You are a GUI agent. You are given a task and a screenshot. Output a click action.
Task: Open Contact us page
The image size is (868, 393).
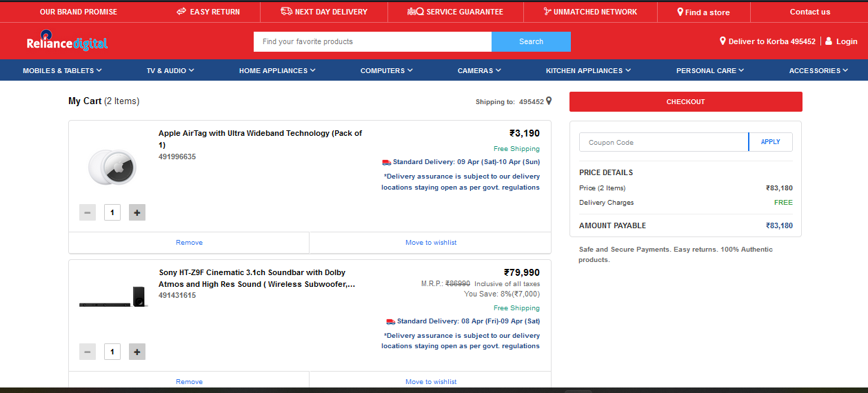click(810, 12)
